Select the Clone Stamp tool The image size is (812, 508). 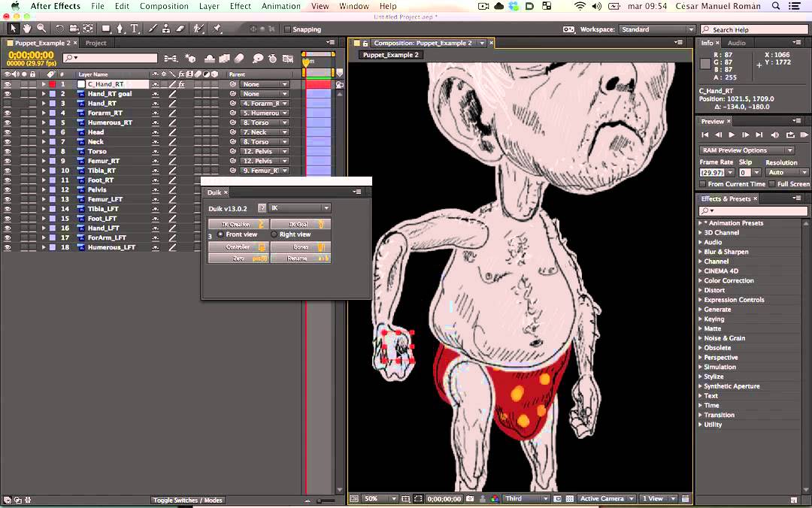click(165, 29)
